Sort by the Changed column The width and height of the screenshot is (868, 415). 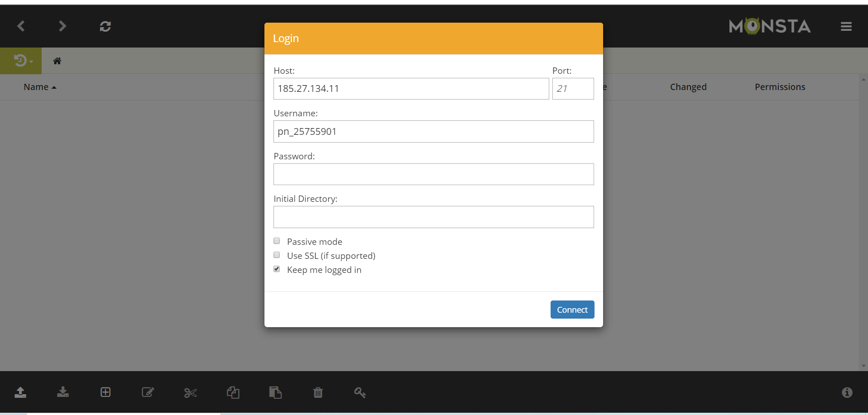pos(688,87)
